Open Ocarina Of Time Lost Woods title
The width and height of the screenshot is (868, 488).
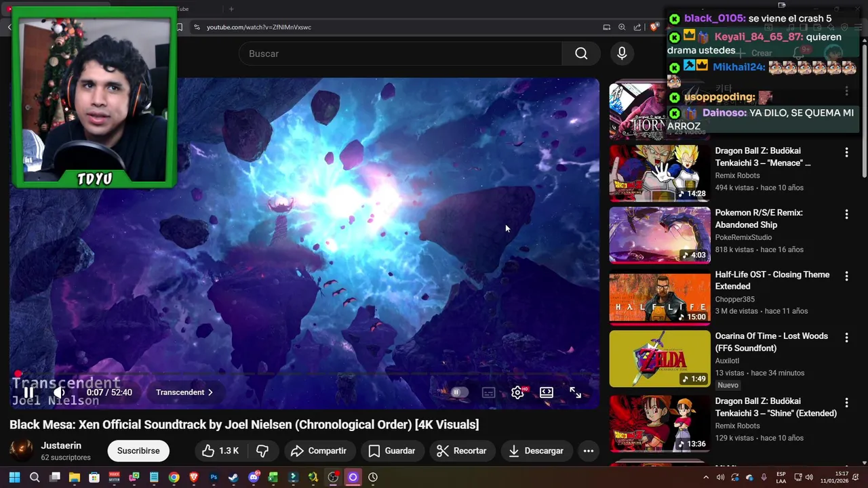pos(771,342)
